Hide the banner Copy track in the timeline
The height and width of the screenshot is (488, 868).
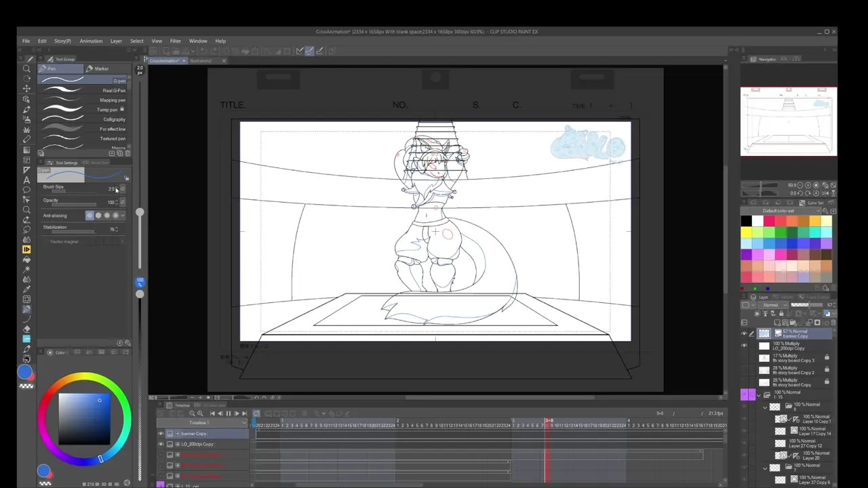click(161, 434)
